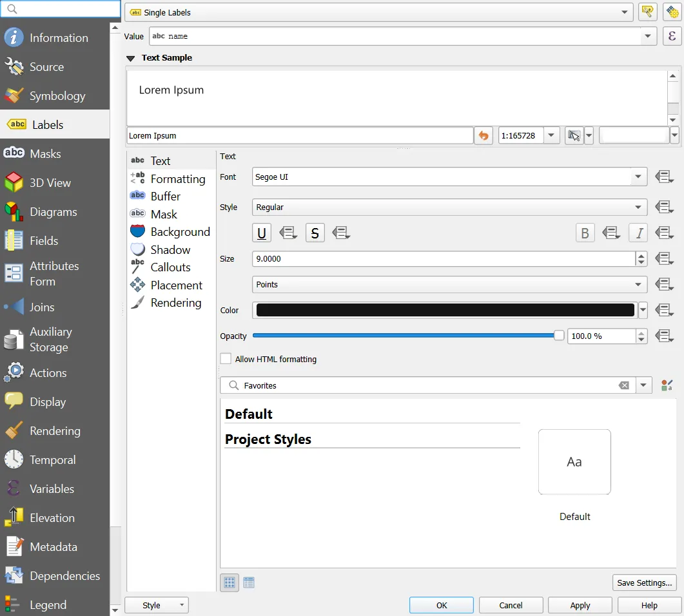Open the Points size unit dropdown
684x616 pixels.
point(449,285)
